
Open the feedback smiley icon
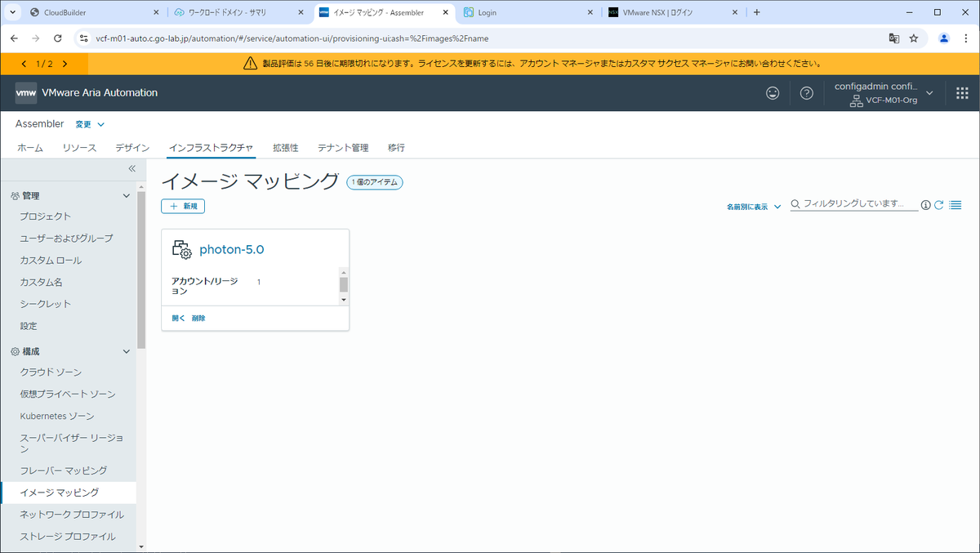click(773, 93)
